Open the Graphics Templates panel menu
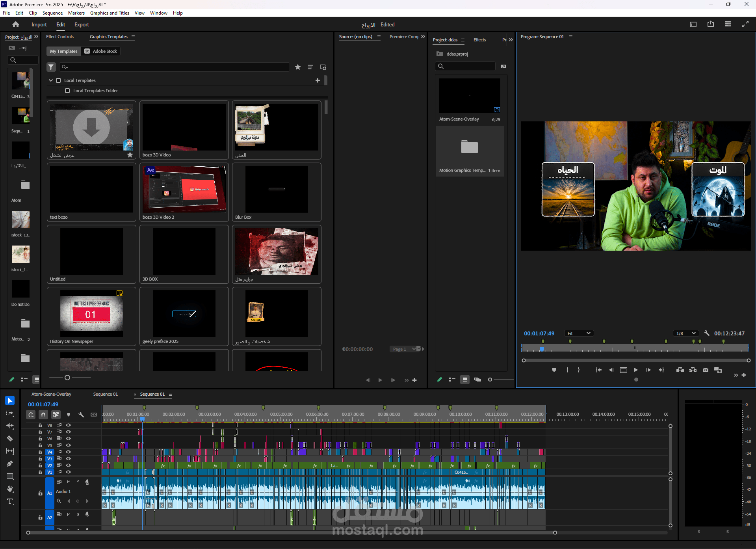 133,37
